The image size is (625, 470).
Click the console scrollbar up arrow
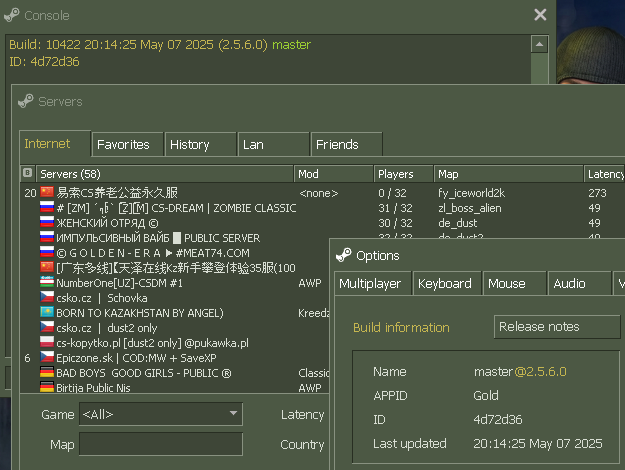point(539,44)
